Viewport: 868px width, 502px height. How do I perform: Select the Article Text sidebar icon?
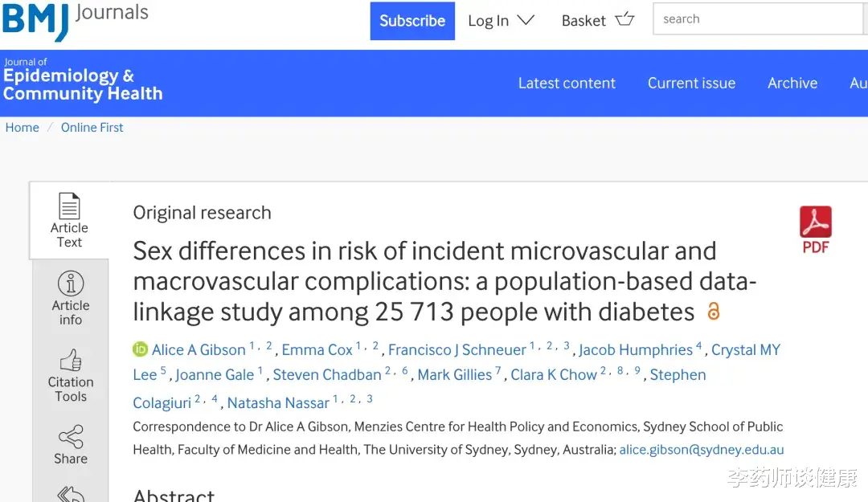coord(69,206)
